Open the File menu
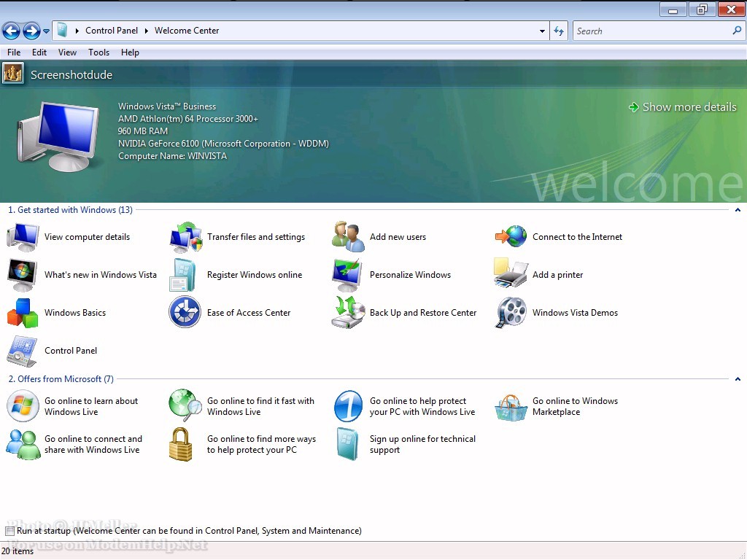The image size is (747, 560). (x=14, y=52)
